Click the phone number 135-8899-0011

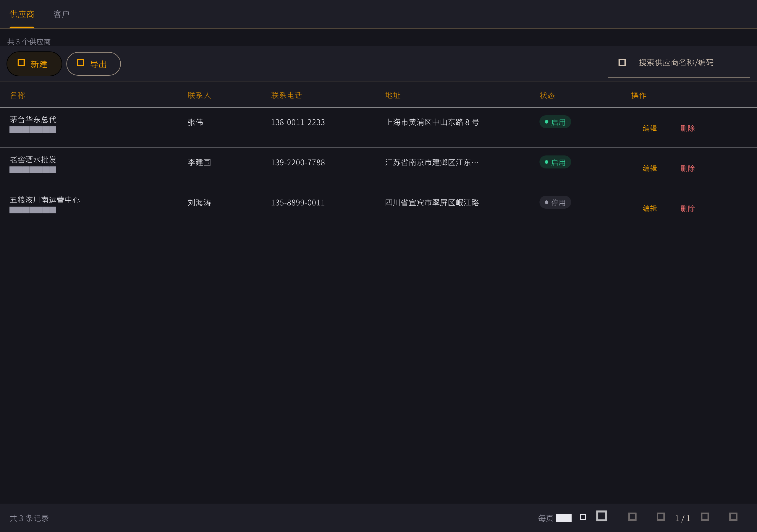(298, 203)
